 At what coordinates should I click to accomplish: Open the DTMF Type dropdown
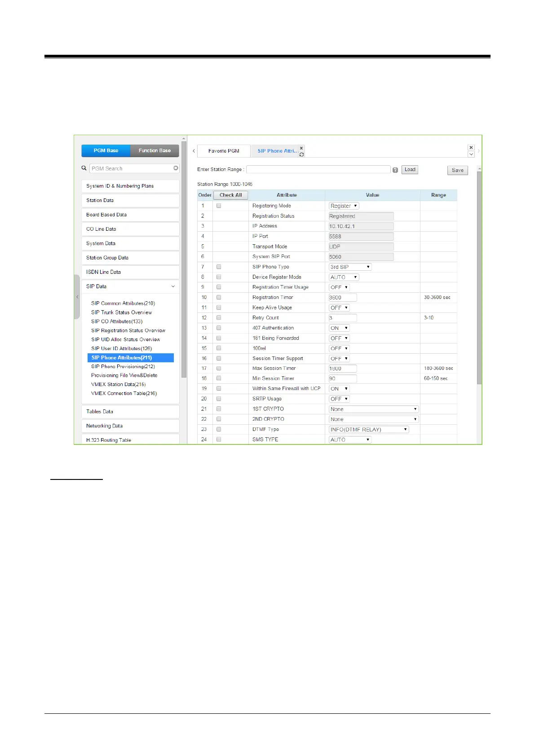[369, 429]
